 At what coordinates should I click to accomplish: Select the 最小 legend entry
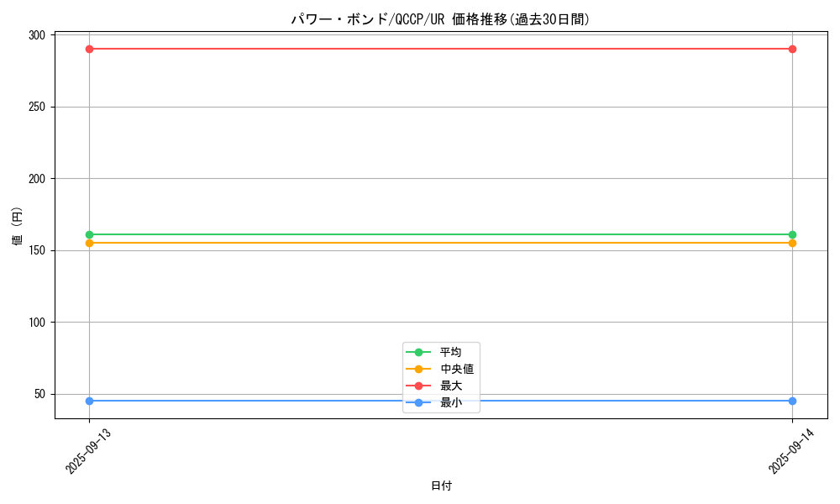click(434, 402)
